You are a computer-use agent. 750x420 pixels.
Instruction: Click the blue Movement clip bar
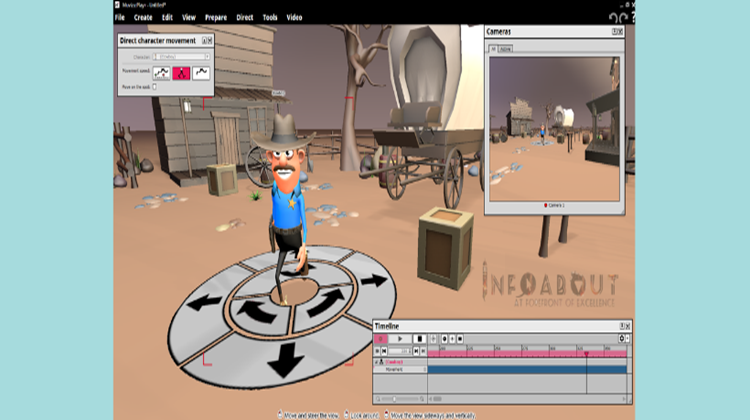coord(527,369)
